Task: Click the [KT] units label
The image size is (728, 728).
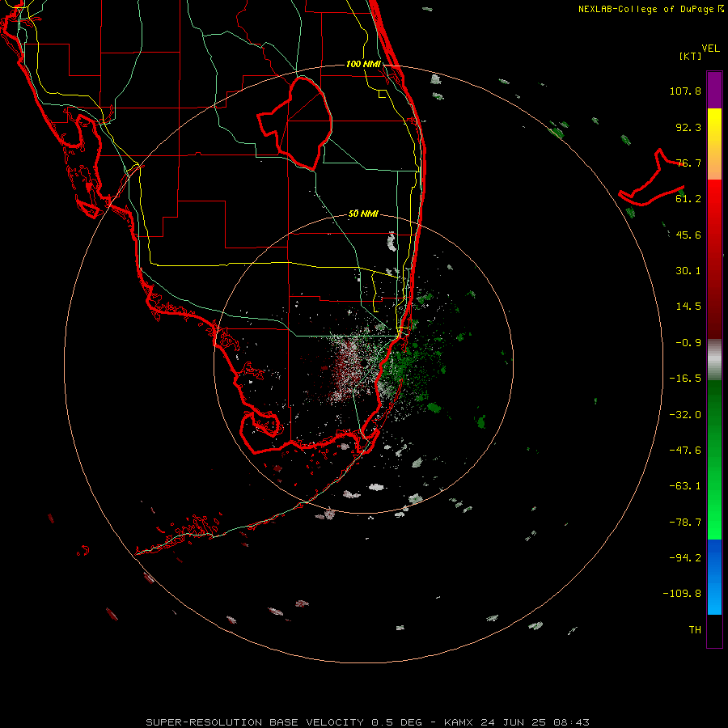Action: (691, 56)
